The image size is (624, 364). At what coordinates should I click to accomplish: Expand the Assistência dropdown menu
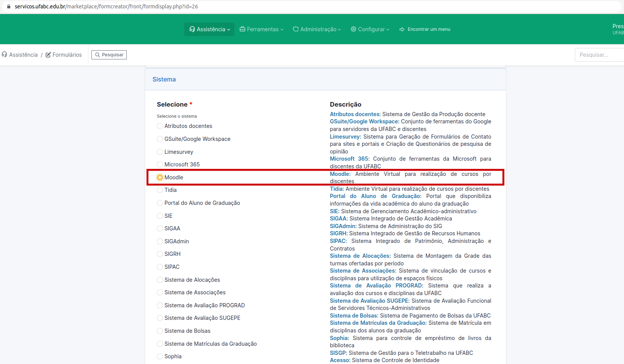pyautogui.click(x=209, y=29)
